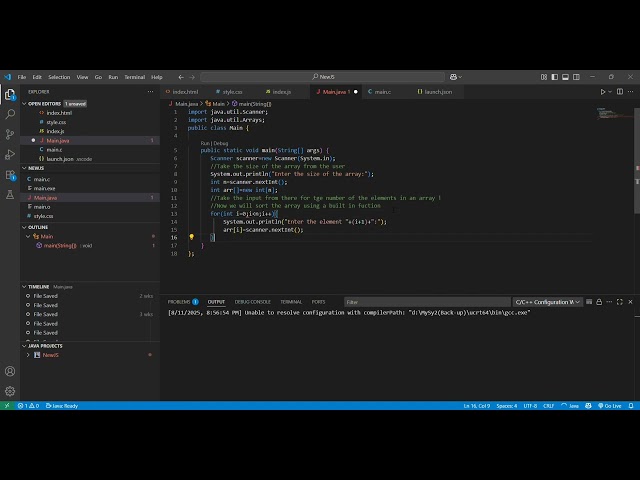Clear the output panel
The image size is (640, 480).
click(589, 302)
